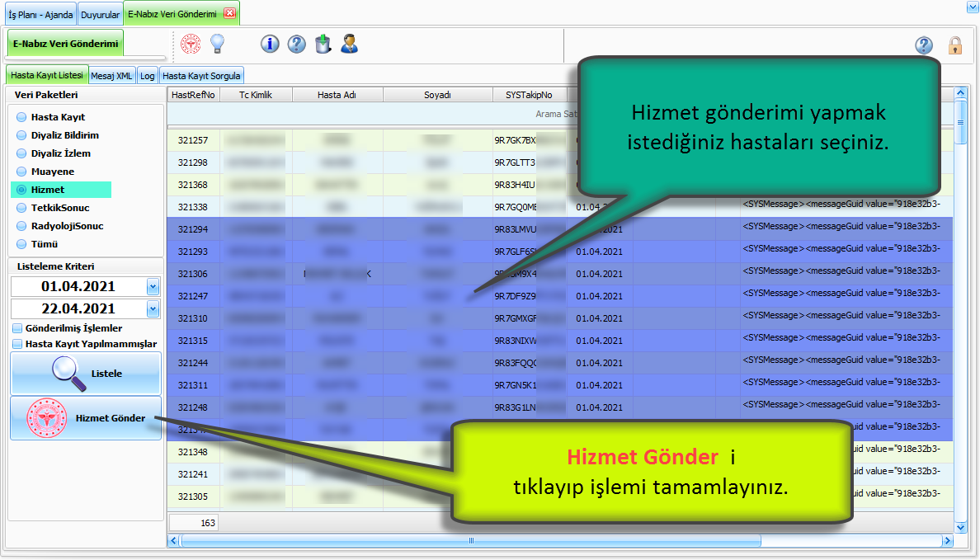The image size is (980, 560).
Task: Sort by the SYSTakipNo column header
Action: pos(530,95)
